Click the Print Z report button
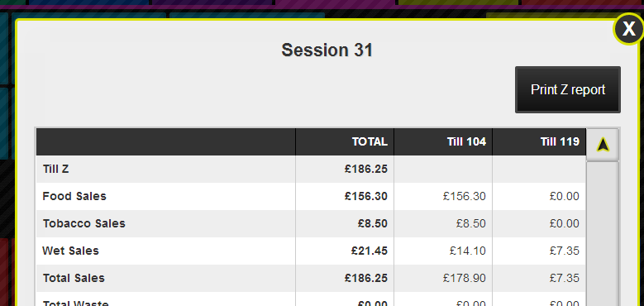The image size is (644, 306). coord(568,89)
